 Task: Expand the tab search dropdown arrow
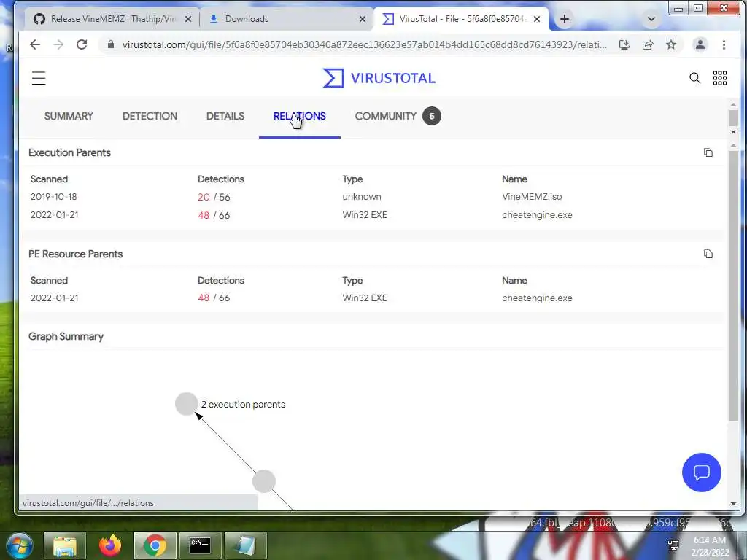tap(651, 19)
